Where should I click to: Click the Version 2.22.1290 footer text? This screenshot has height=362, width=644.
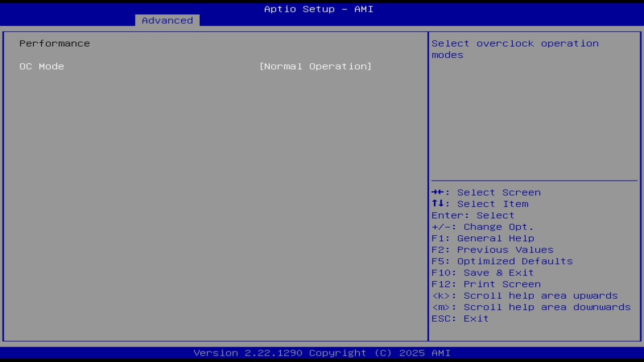pos(322,352)
